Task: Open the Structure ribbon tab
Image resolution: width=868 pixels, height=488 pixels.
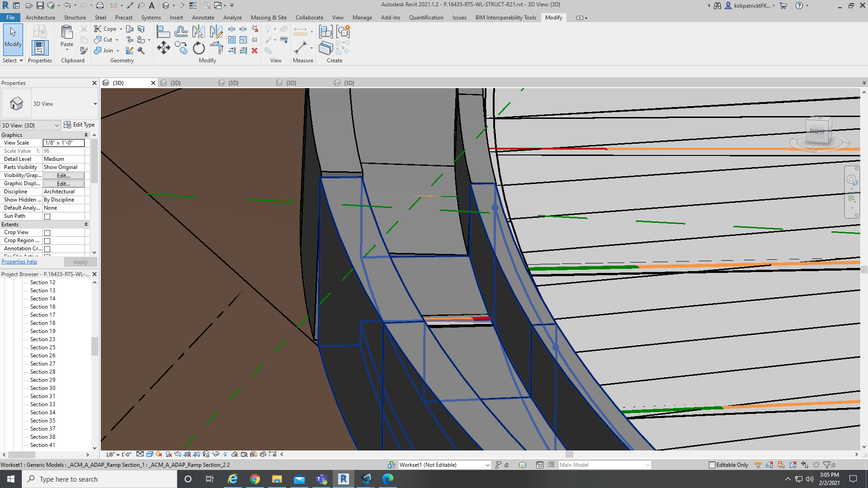Action: point(75,18)
